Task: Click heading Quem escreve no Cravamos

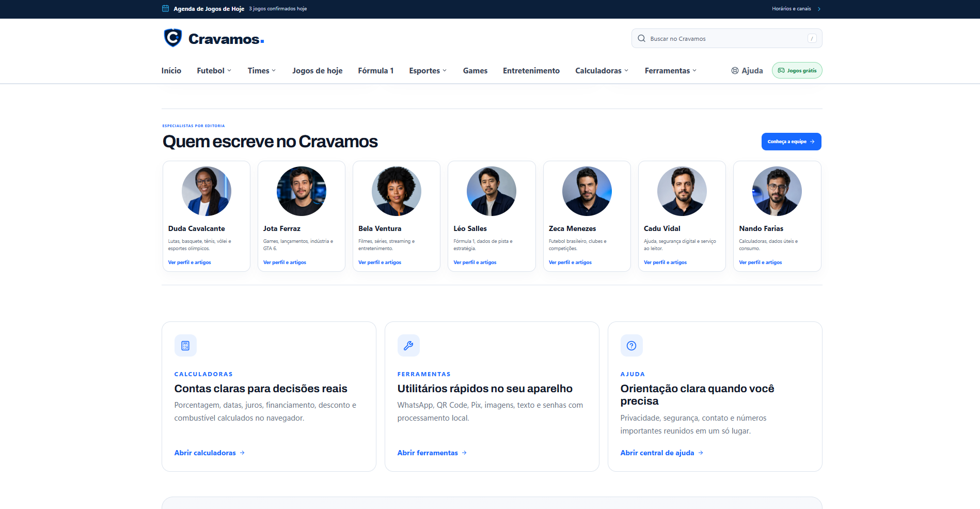Action: pos(270,142)
